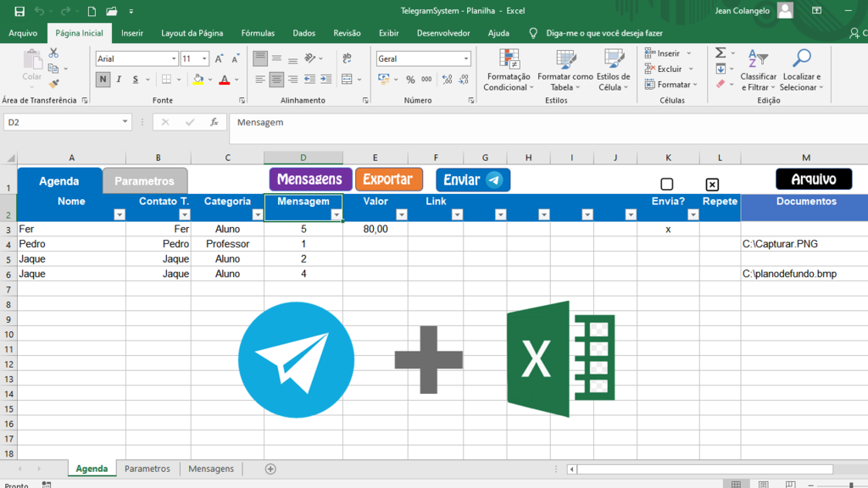The height and width of the screenshot is (488, 868).
Task: Change the text orientation
Action: 310,58
